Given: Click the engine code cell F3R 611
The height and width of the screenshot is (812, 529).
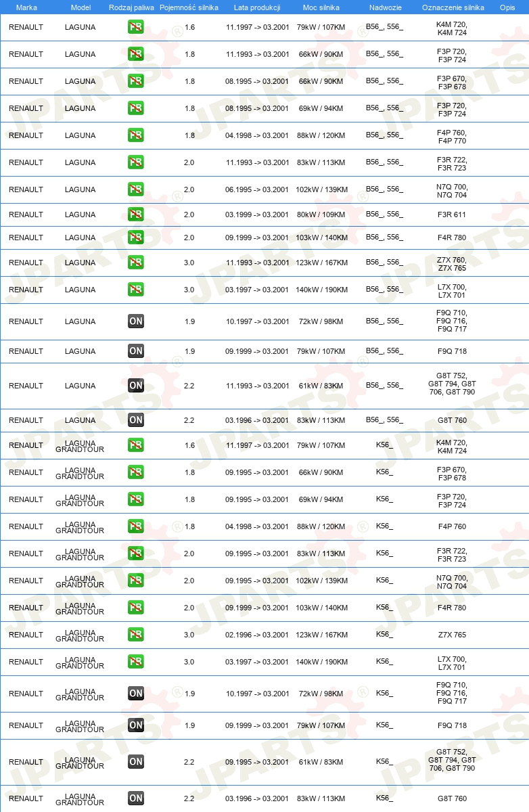Looking at the screenshot, I should (452, 215).
